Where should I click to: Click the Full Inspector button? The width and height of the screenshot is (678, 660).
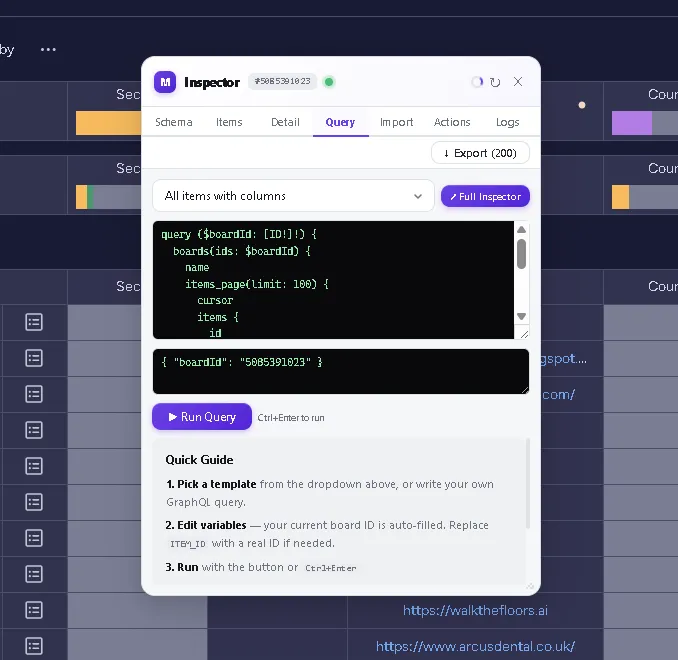tap(485, 196)
